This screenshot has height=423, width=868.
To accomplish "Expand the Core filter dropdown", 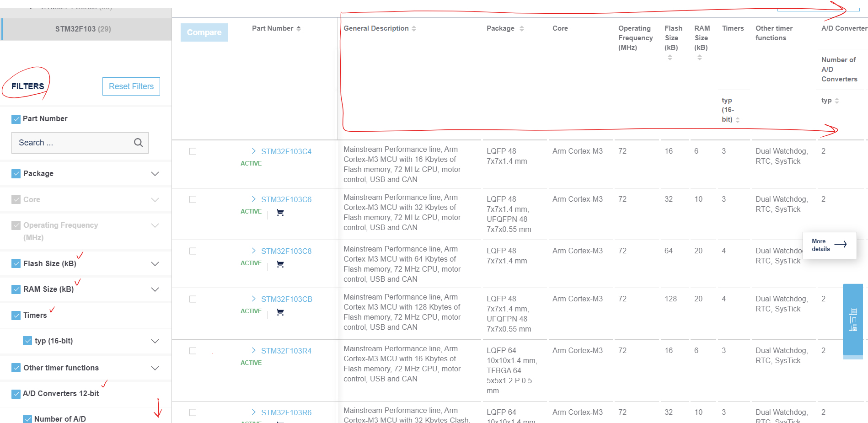I will pyautogui.click(x=155, y=200).
